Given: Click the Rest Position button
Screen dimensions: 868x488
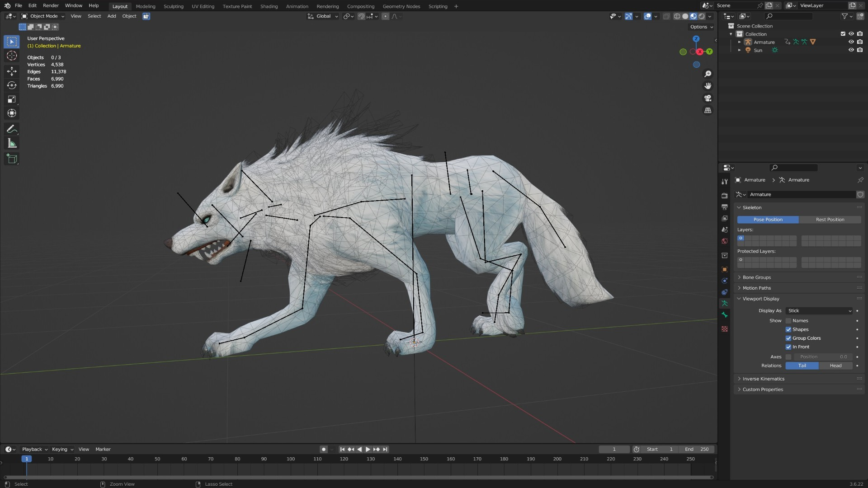Looking at the screenshot, I should click(x=830, y=220).
